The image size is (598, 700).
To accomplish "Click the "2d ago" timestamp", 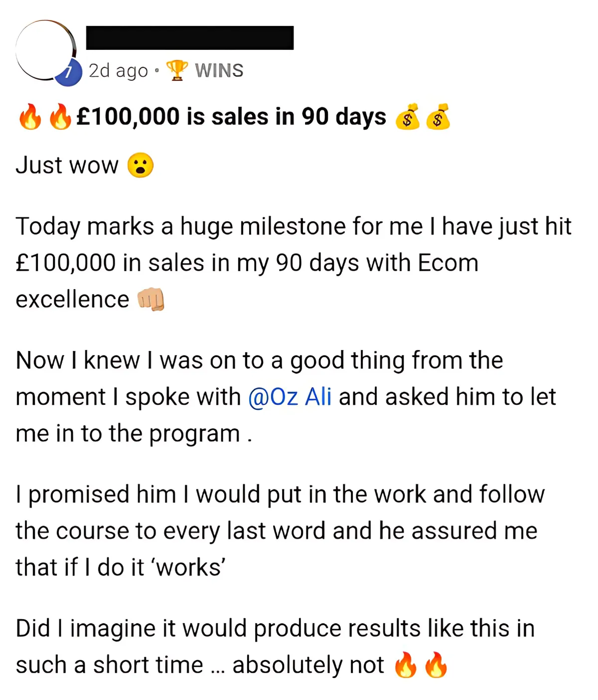I will pyautogui.click(x=118, y=71).
